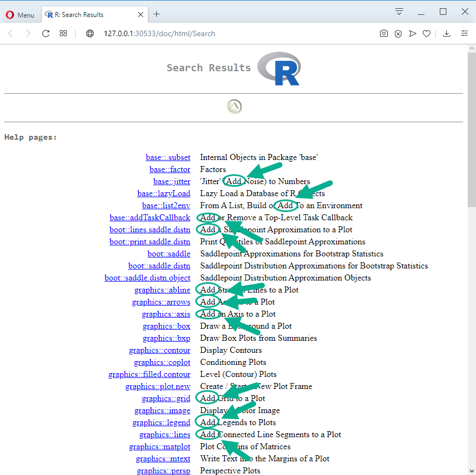Image resolution: width=476 pixels, height=475 pixels.
Task: Open boot::saddle.distn.object link
Action: 147,278
